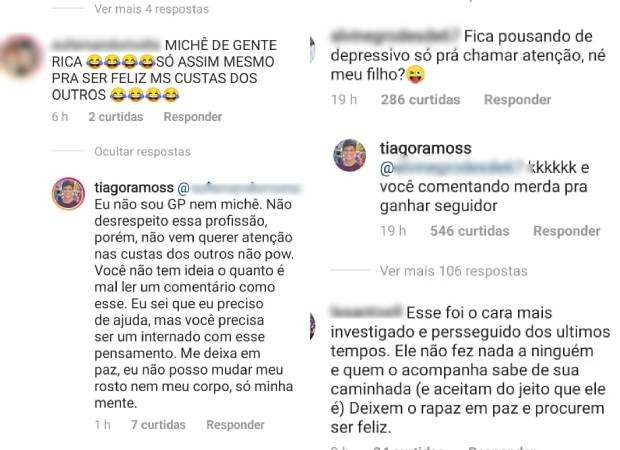Reply to tiagoramoss comment with 7 curtidas
This screenshot has width=620, height=450.
pos(235,425)
